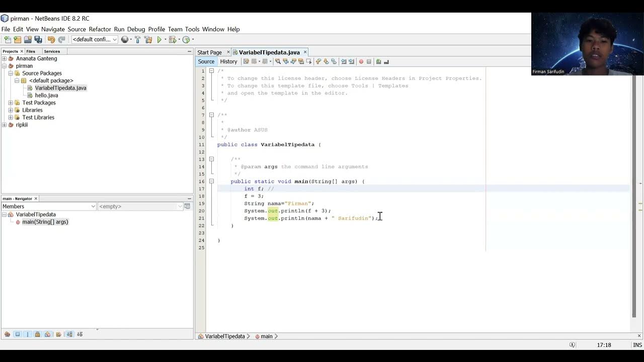
Task: Click Find Previous Occurrence icon
Action: [x=286, y=61]
